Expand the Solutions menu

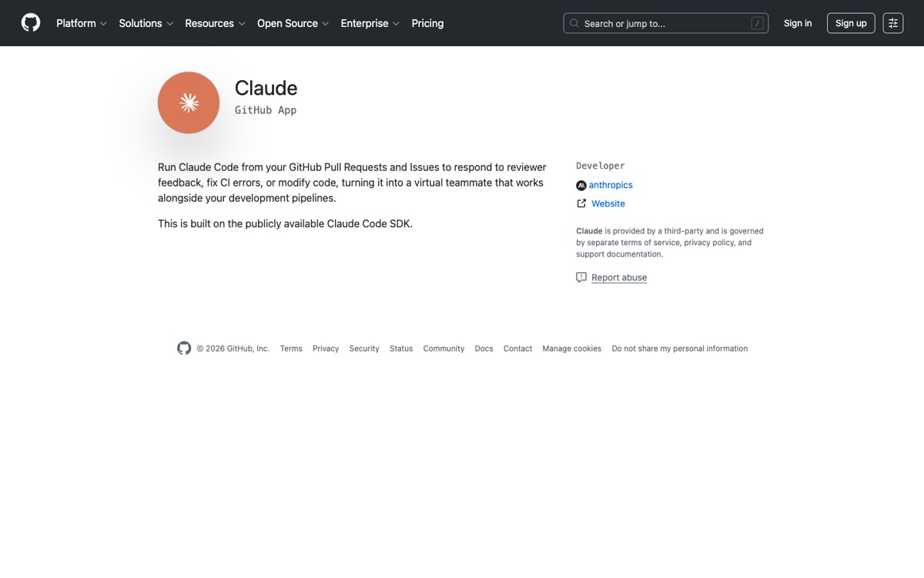coord(146,23)
